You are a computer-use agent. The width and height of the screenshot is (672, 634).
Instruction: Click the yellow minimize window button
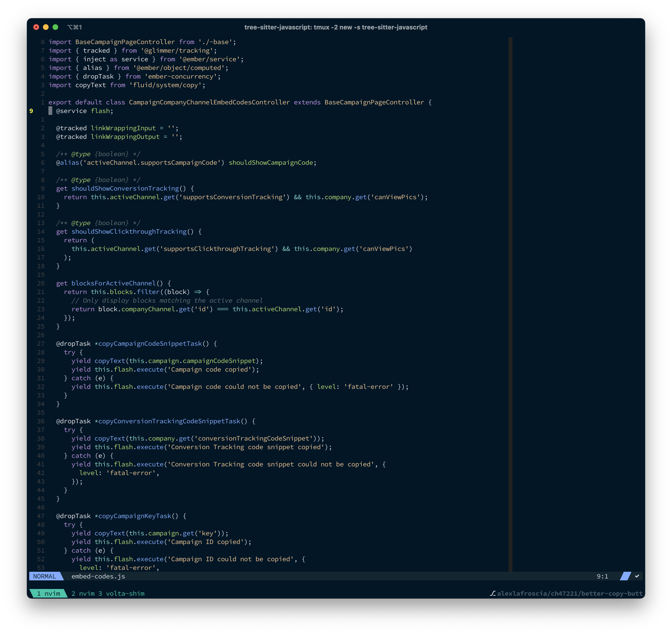[46, 27]
